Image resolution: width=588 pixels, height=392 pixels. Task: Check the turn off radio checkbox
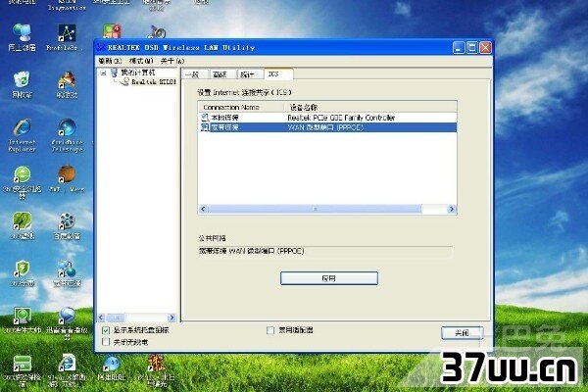(106, 342)
